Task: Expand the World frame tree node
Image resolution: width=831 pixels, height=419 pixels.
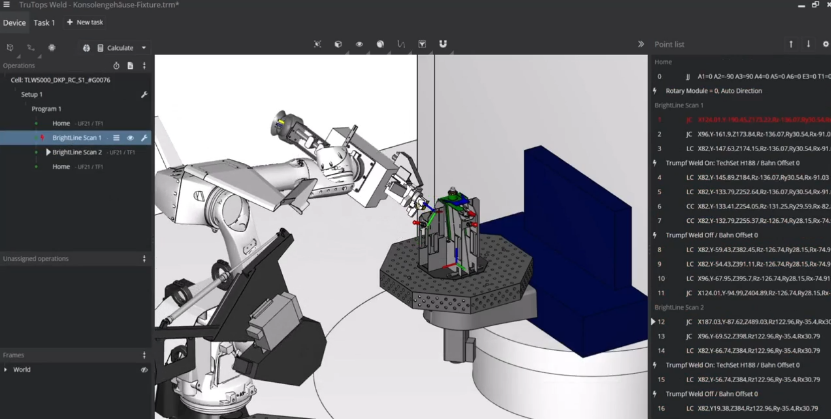Action: pos(6,369)
